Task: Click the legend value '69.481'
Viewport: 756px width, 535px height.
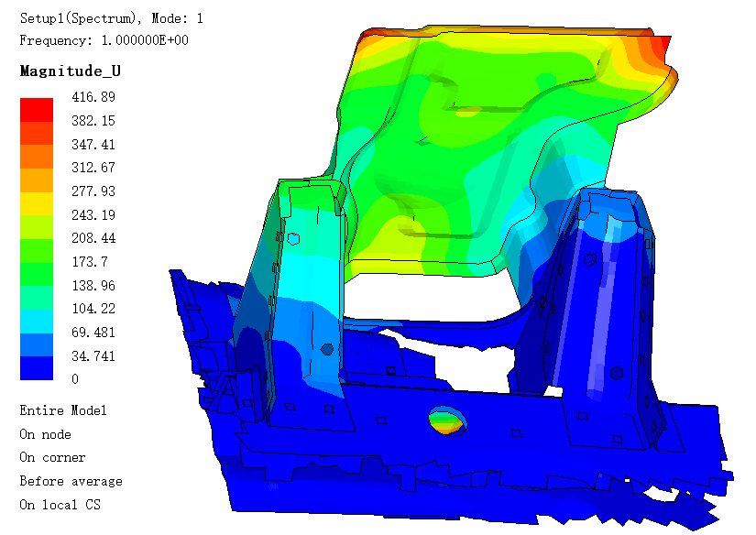Action: [93, 333]
